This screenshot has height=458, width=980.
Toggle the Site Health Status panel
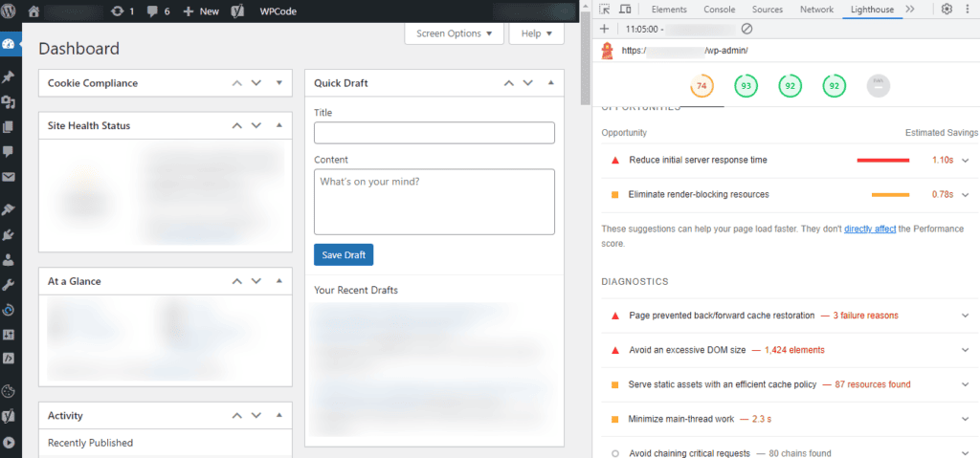[x=279, y=125]
